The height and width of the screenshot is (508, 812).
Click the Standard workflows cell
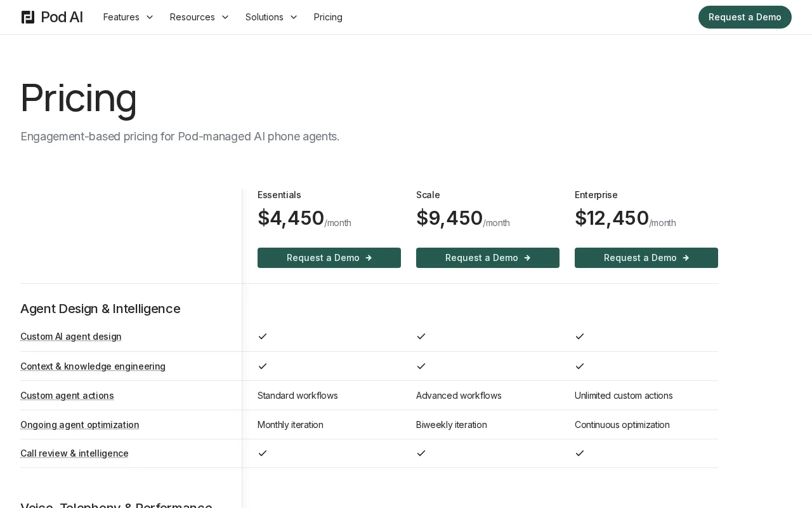pos(298,396)
